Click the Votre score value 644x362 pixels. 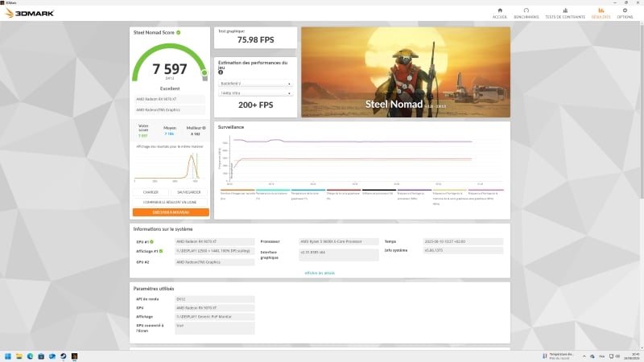click(x=143, y=135)
